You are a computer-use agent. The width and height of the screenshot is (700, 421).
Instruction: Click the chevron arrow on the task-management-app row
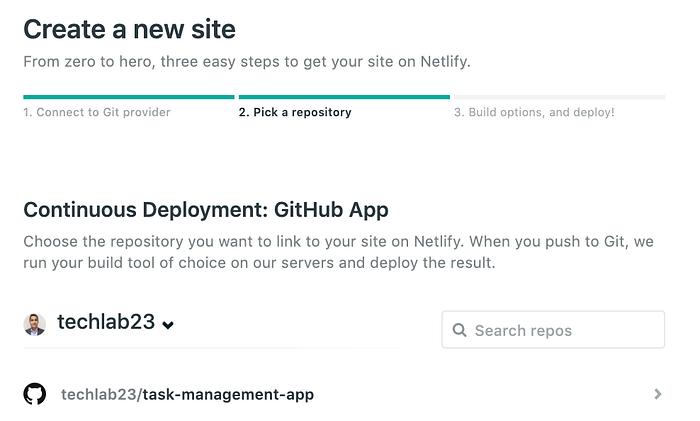[x=658, y=394]
